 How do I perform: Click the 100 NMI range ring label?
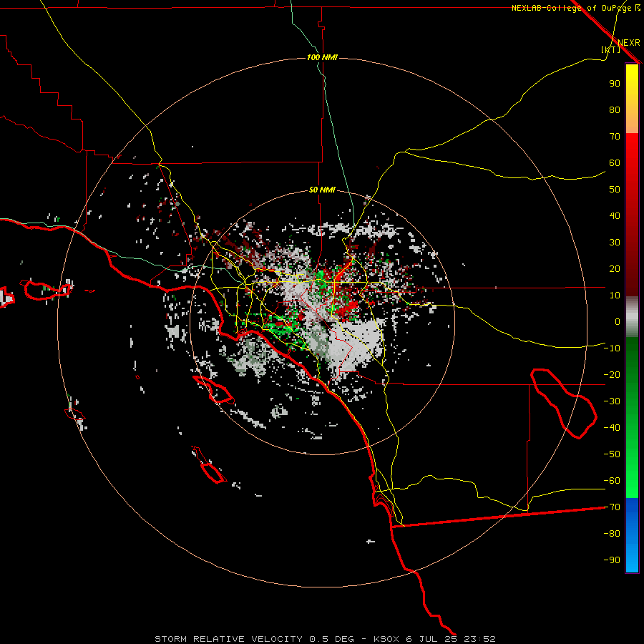(x=322, y=57)
